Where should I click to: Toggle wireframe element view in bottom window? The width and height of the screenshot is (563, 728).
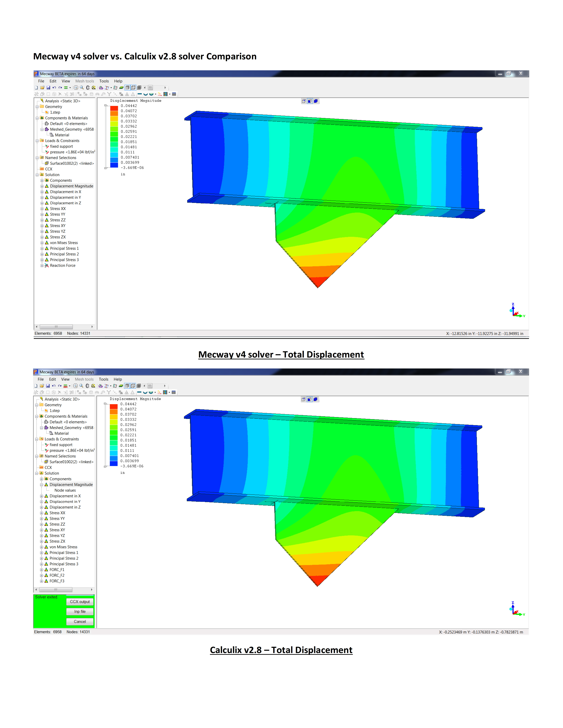point(133,386)
